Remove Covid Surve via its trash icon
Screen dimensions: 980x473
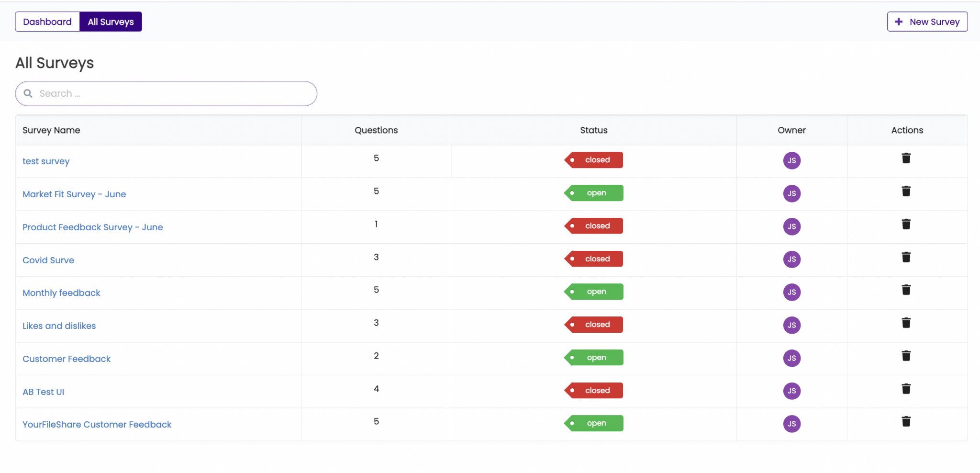[906, 258]
